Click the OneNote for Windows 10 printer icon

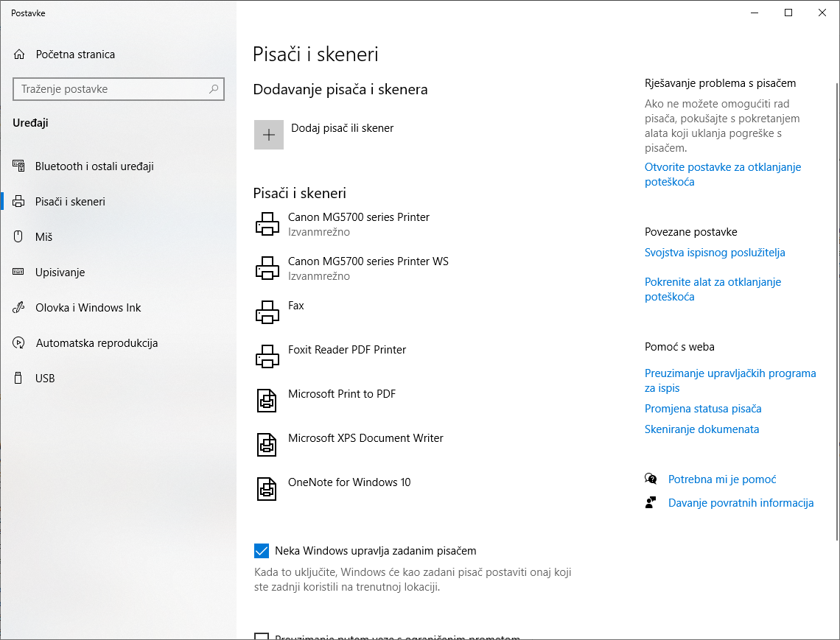[x=267, y=489]
